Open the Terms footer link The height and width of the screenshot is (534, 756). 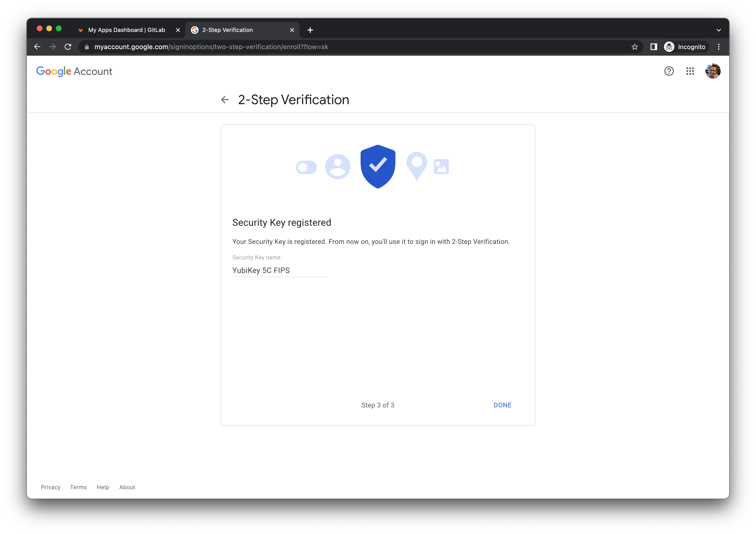pos(78,487)
